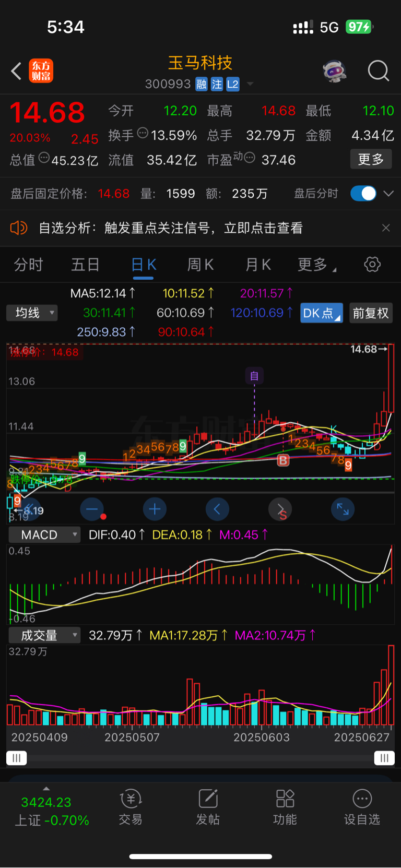Go back using the left arrow

(16, 71)
